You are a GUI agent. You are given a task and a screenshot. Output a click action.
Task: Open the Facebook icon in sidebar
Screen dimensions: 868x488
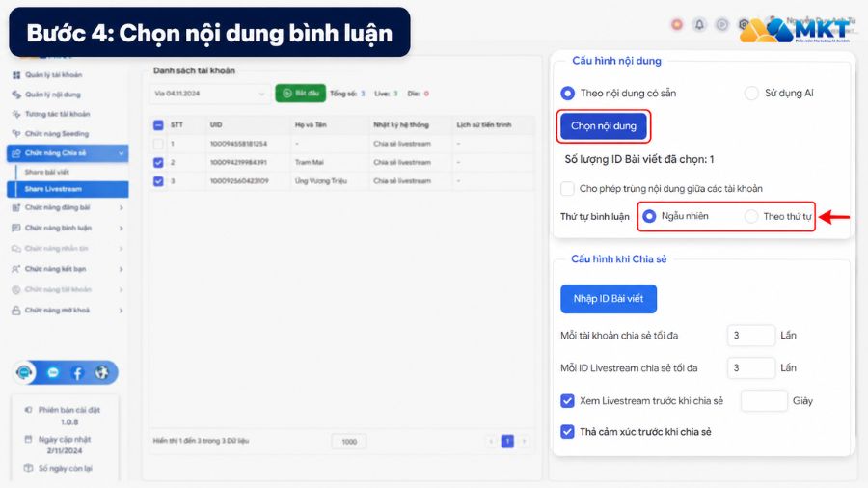77,373
